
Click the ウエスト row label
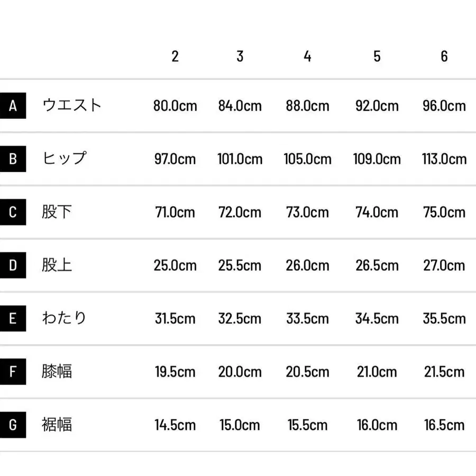(x=72, y=105)
